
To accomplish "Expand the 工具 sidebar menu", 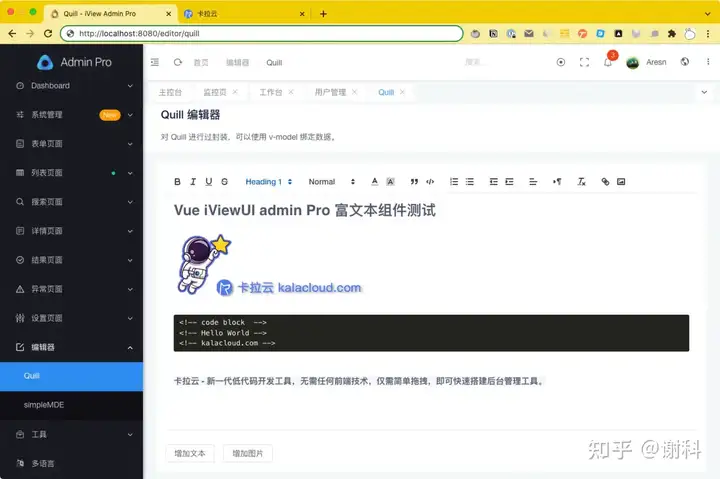I will click(x=71, y=434).
